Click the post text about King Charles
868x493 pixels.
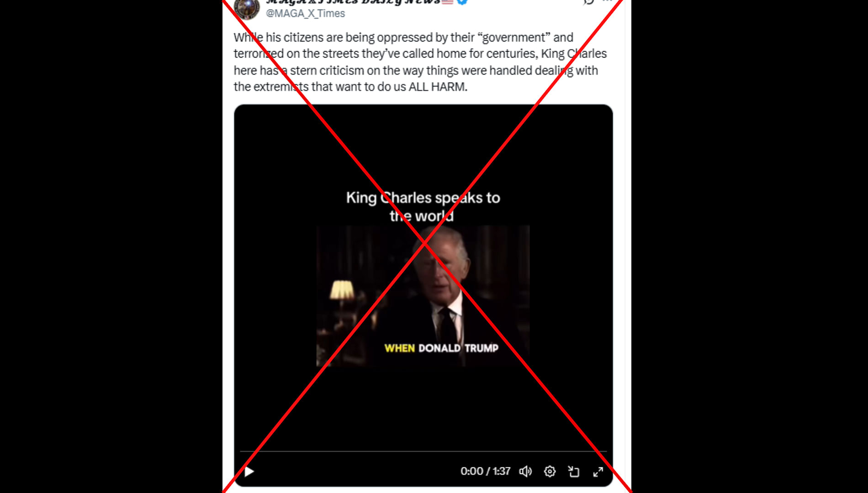420,62
